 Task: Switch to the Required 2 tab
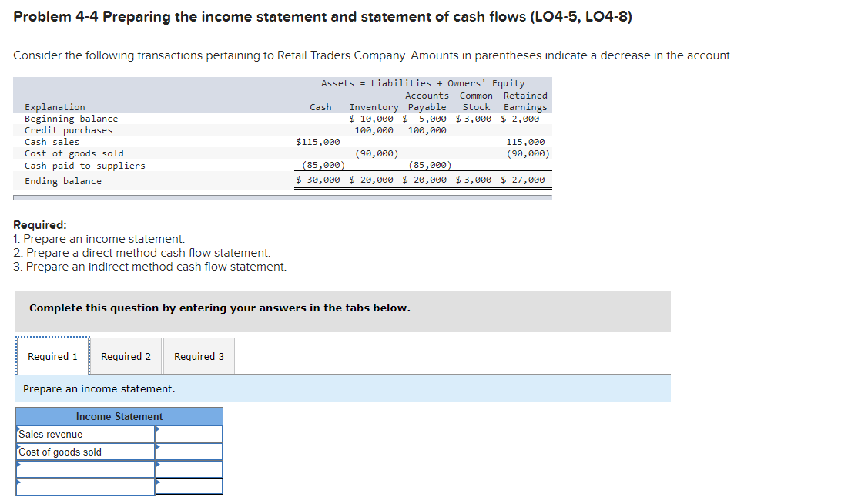pos(126,355)
